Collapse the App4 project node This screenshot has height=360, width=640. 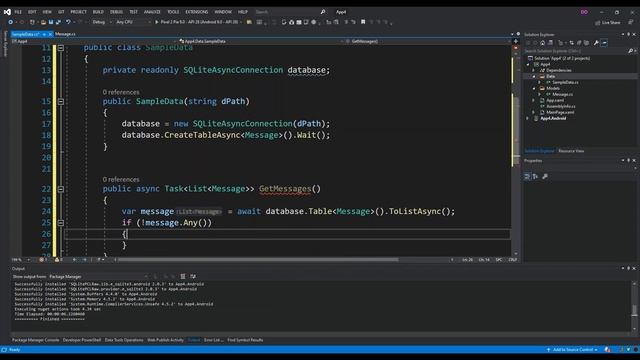tap(528, 64)
